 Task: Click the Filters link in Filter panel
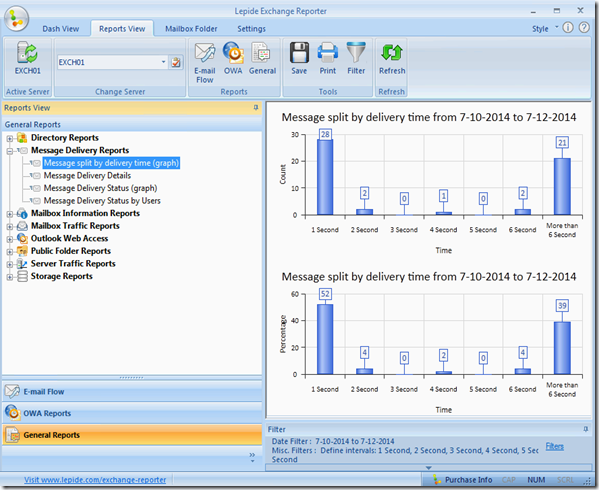coord(554,446)
